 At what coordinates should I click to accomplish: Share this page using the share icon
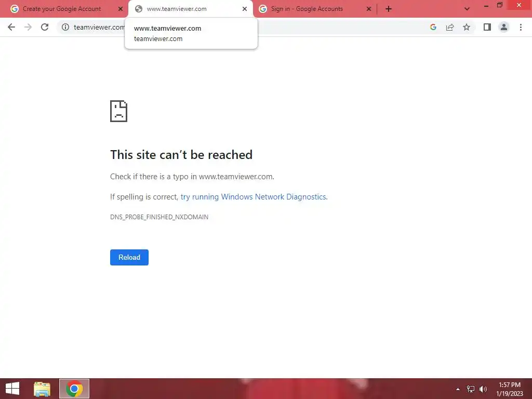pyautogui.click(x=450, y=27)
